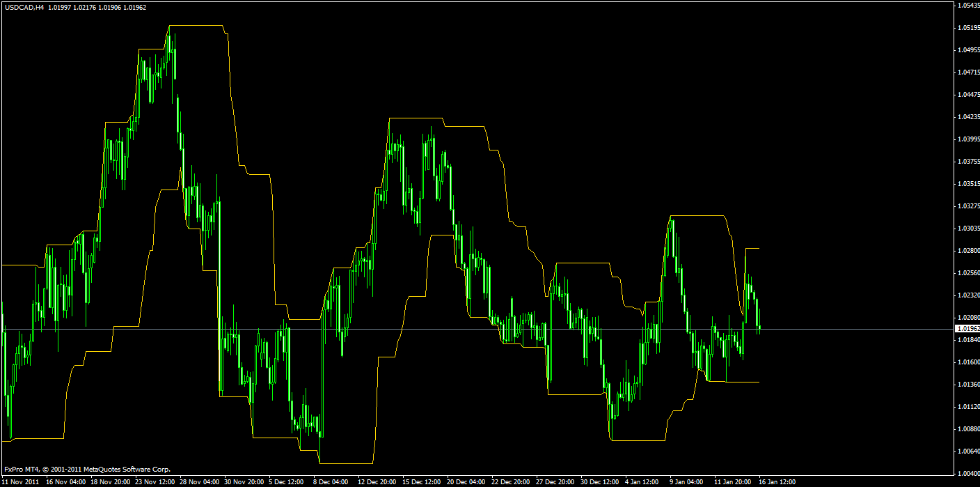
Task: Click the FxPro MT4 MetaQuotes copyright text
Action: coord(87,470)
